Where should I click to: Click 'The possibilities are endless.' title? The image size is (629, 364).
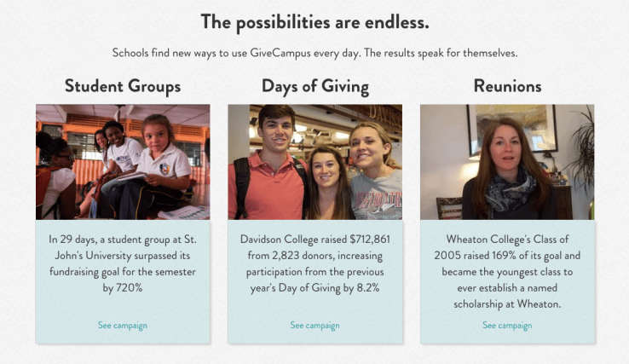pyautogui.click(x=314, y=20)
